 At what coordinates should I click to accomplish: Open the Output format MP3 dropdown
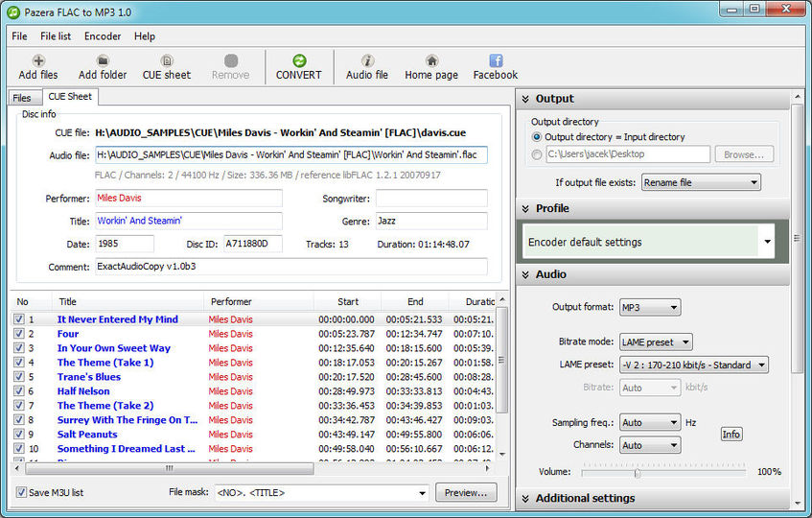coord(650,307)
